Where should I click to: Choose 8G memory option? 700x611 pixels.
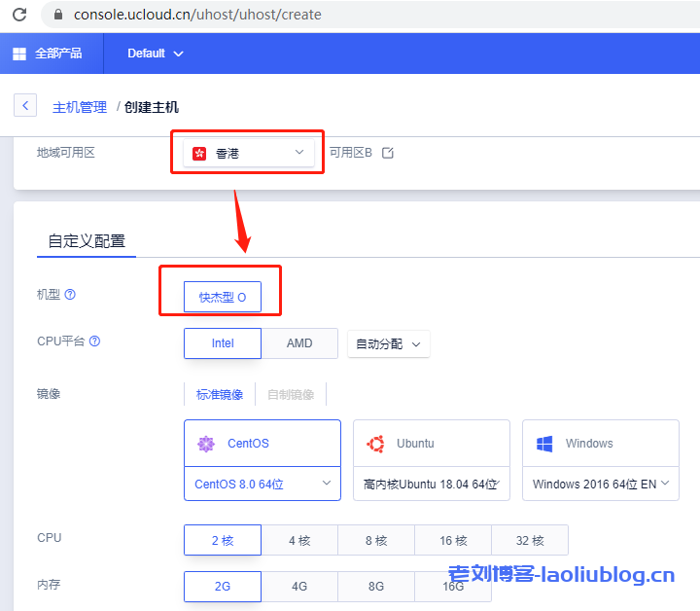[376, 587]
